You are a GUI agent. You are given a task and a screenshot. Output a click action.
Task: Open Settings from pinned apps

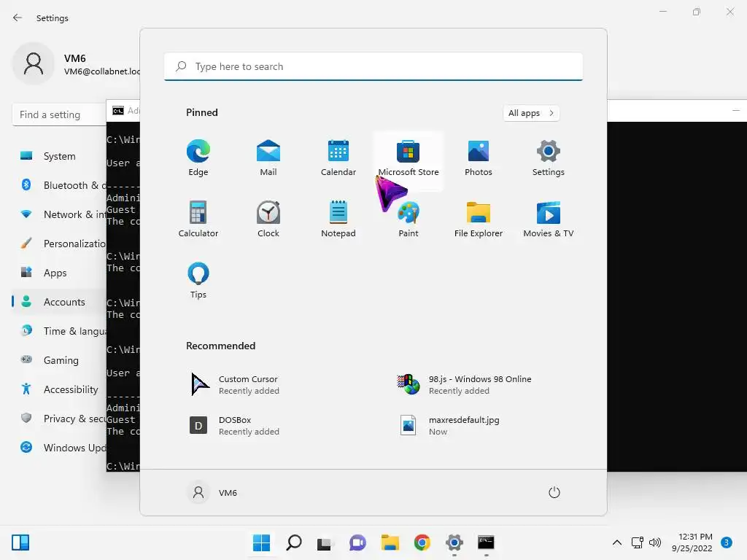(x=549, y=158)
